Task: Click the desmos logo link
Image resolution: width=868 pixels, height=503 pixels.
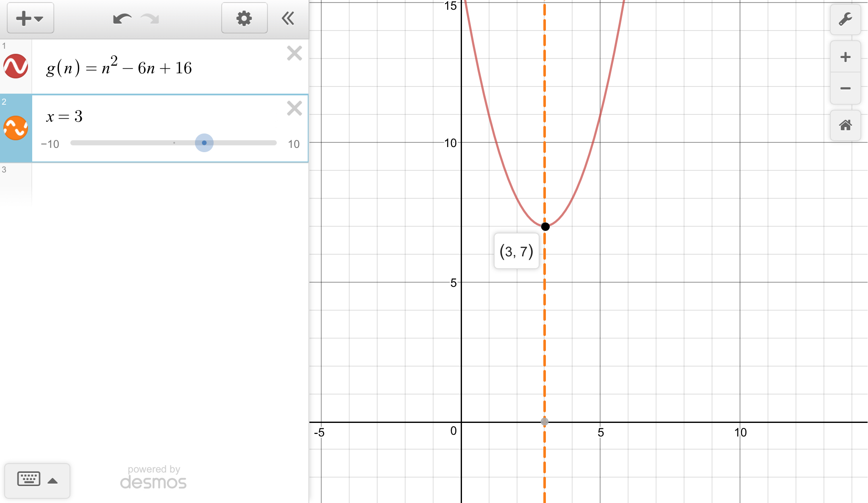Action: (x=153, y=482)
